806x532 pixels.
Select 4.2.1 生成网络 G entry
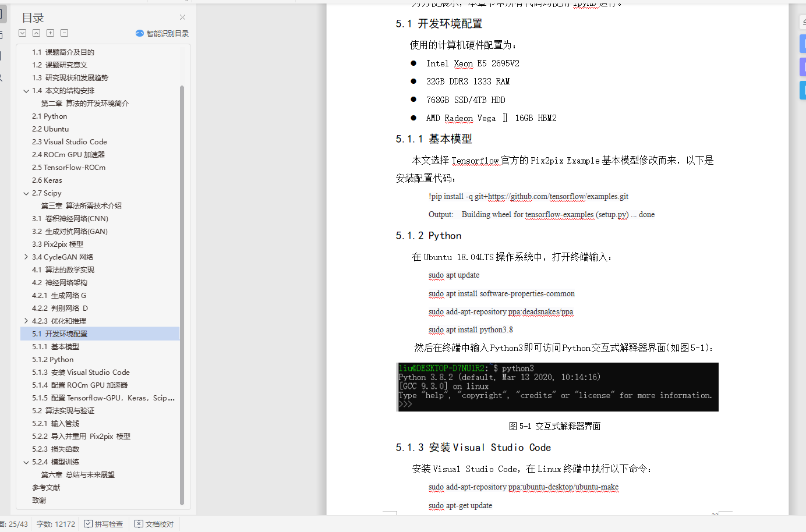59,296
